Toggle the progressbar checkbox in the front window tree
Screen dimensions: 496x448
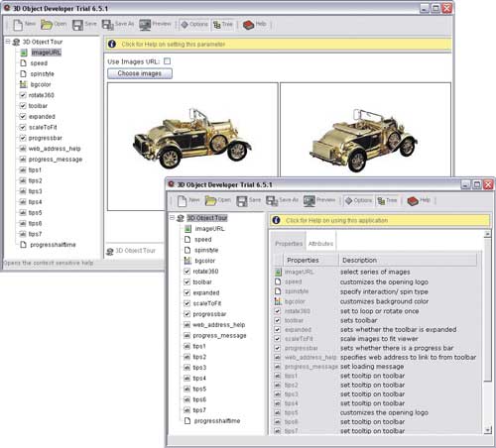pyautogui.click(x=186, y=314)
